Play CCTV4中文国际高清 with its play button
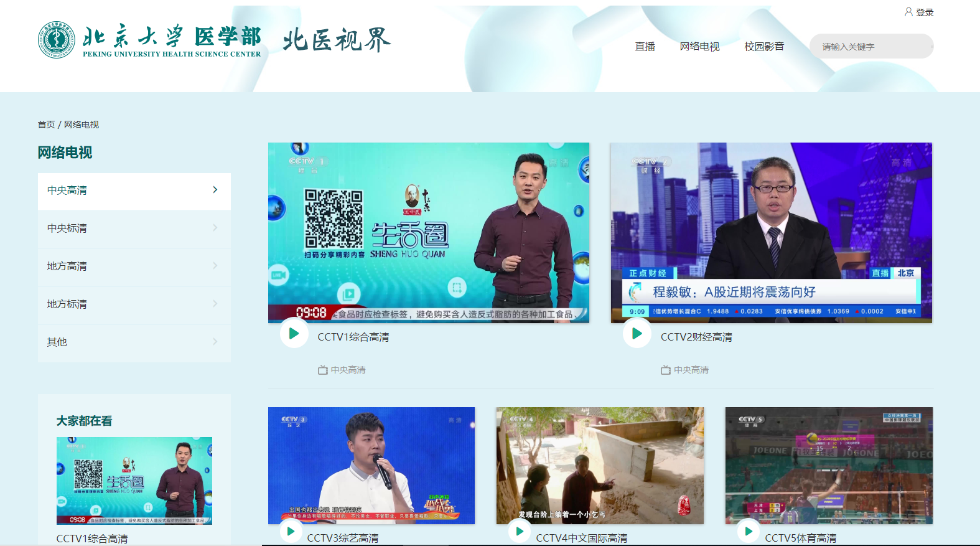Screen dimensions: 980x546 [x=519, y=532]
